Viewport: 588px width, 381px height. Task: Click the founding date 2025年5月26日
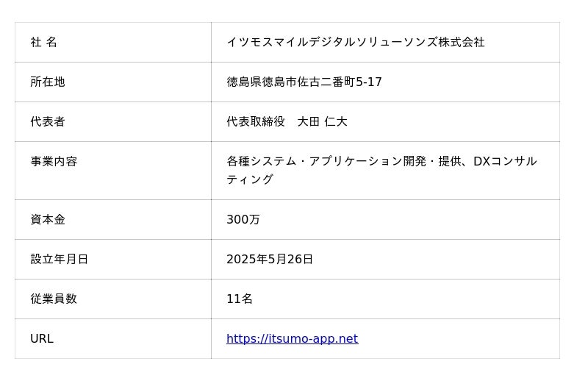[269, 260]
